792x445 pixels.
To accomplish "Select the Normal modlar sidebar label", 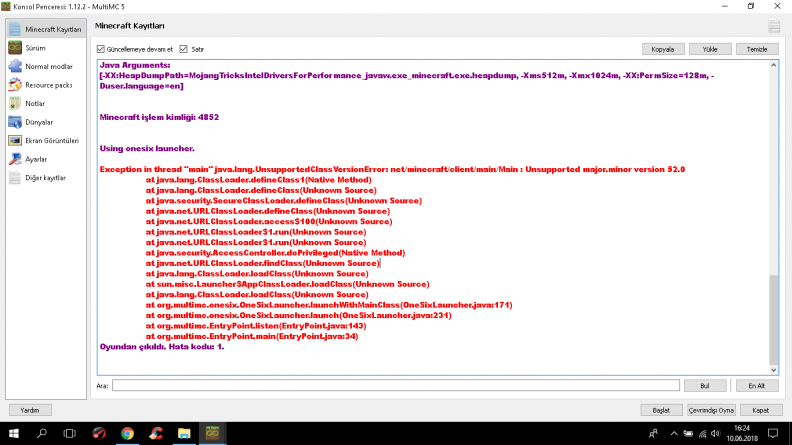I will (49, 66).
